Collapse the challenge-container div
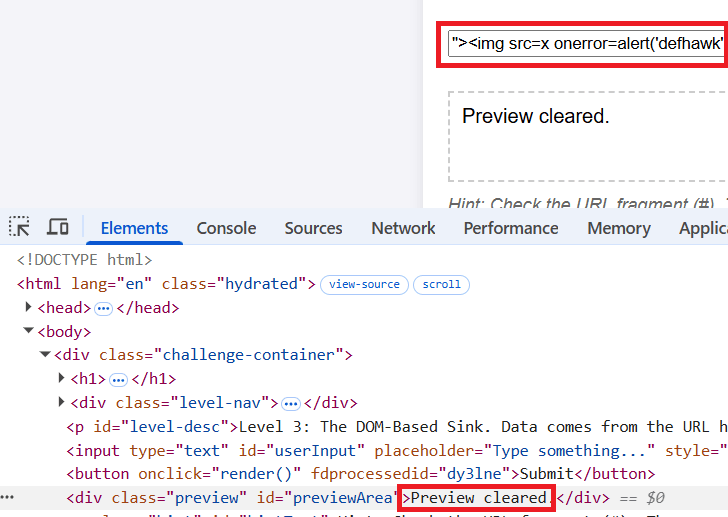 point(45,355)
